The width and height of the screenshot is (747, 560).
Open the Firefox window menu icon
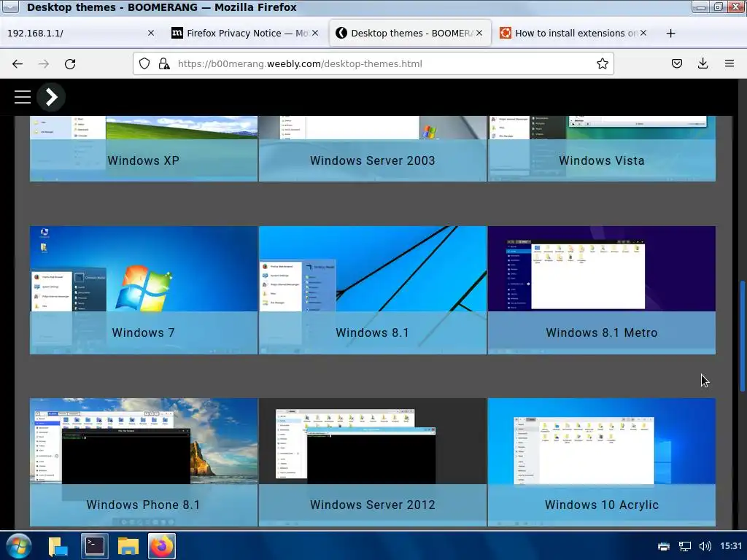coord(10,7)
